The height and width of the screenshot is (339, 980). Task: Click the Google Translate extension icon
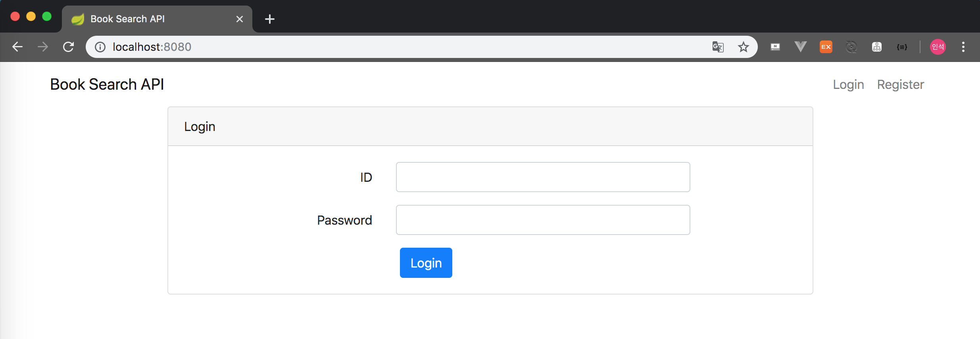[718, 46]
